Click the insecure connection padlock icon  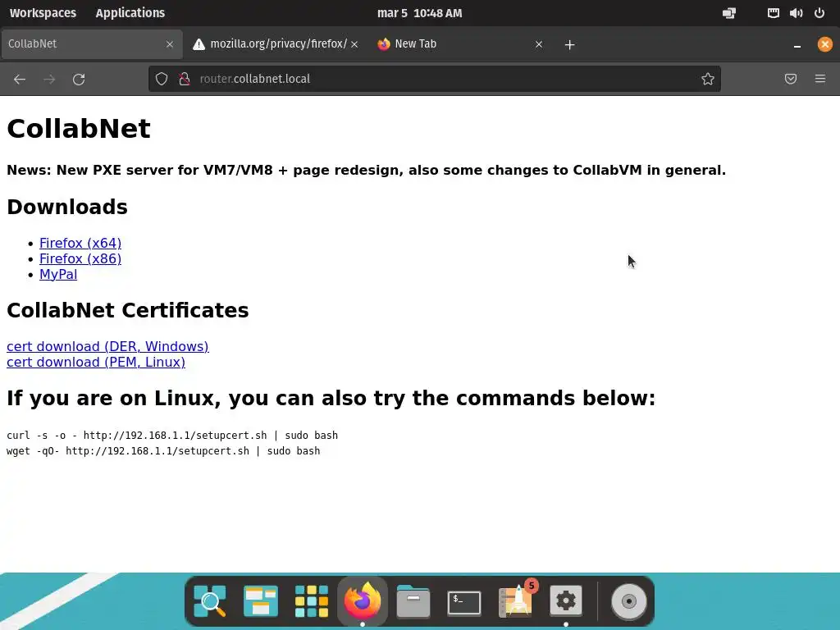pos(185,79)
